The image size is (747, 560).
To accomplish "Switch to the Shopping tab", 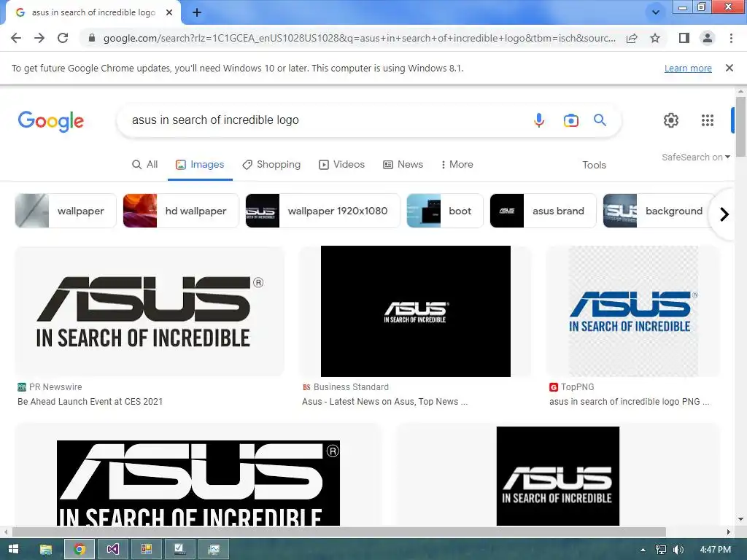I will pos(271,164).
